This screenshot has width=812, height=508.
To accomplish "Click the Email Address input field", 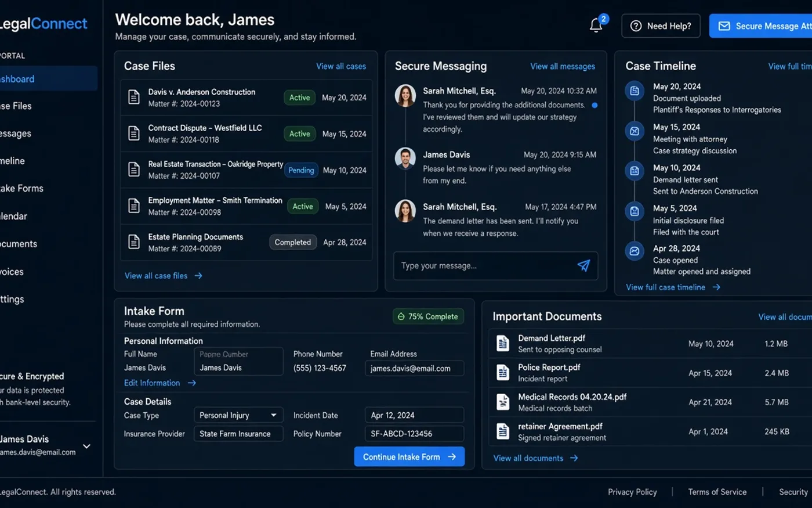I will tap(415, 368).
